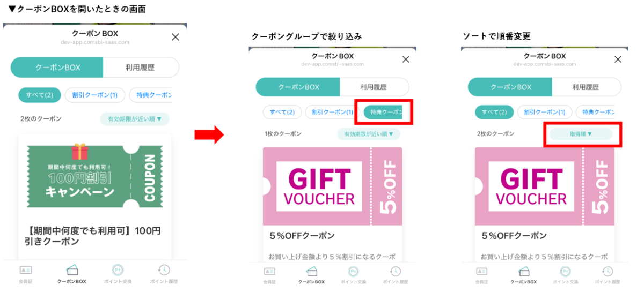The image size is (644, 292).
Task: Open highlighted 取得順 sort dropdown in right screen
Action: click(x=581, y=134)
